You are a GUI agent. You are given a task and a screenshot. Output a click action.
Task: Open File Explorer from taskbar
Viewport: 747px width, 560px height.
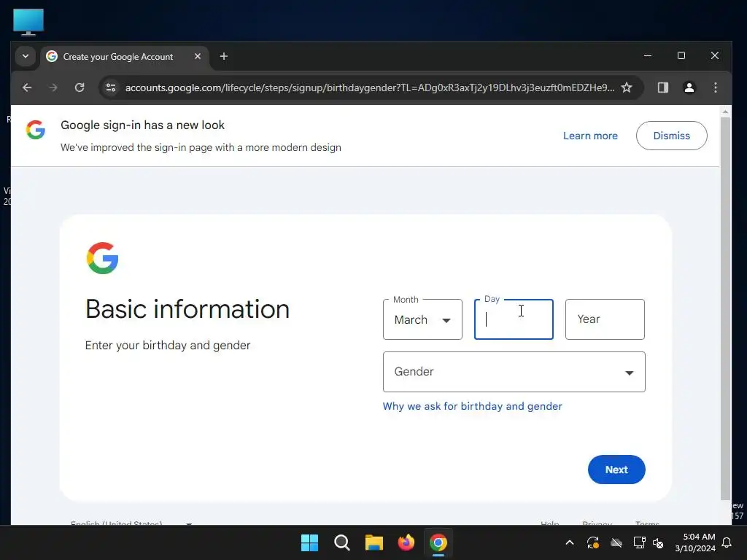pos(374,542)
